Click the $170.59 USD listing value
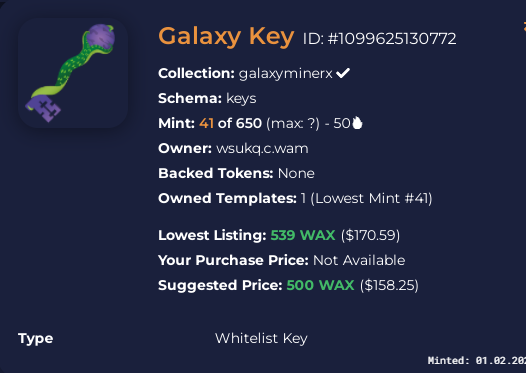Screen dimensions: 526x373 370,235
